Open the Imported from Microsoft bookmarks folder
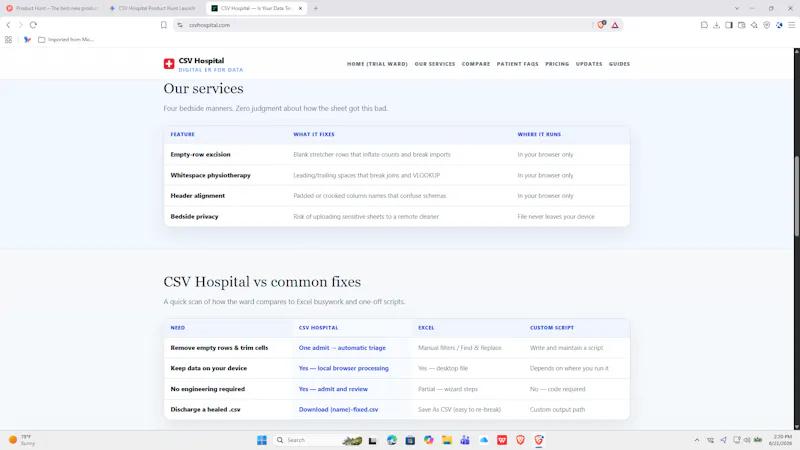 (66, 39)
